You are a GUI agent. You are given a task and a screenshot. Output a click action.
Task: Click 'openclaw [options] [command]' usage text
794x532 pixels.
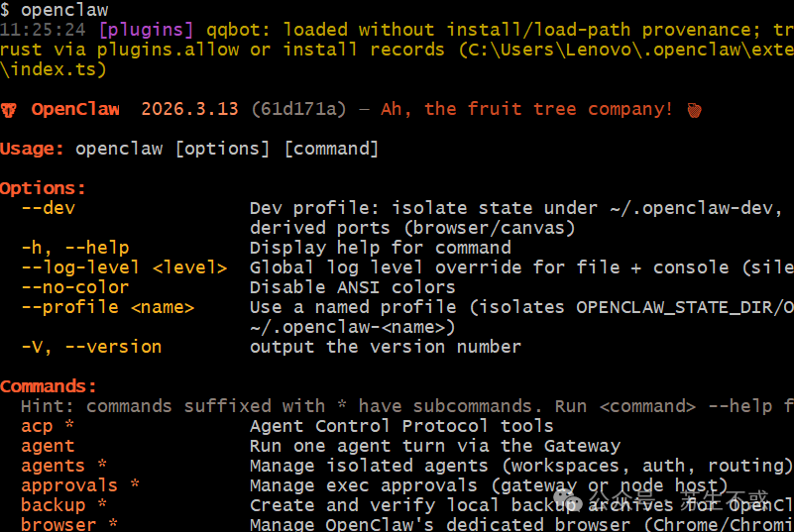coord(227,149)
